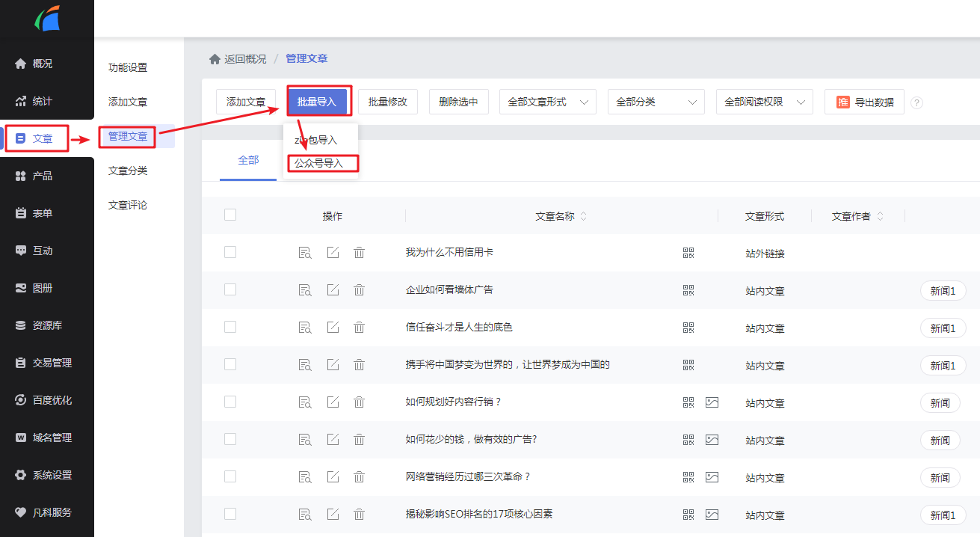
Task: Open 统计 in the left sidebar
Action: (43, 101)
